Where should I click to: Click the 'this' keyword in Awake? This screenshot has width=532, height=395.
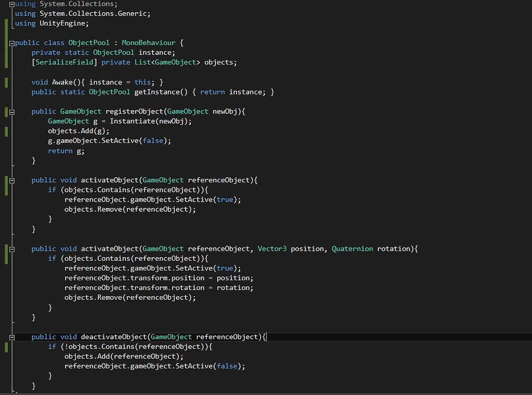pyautogui.click(x=142, y=82)
